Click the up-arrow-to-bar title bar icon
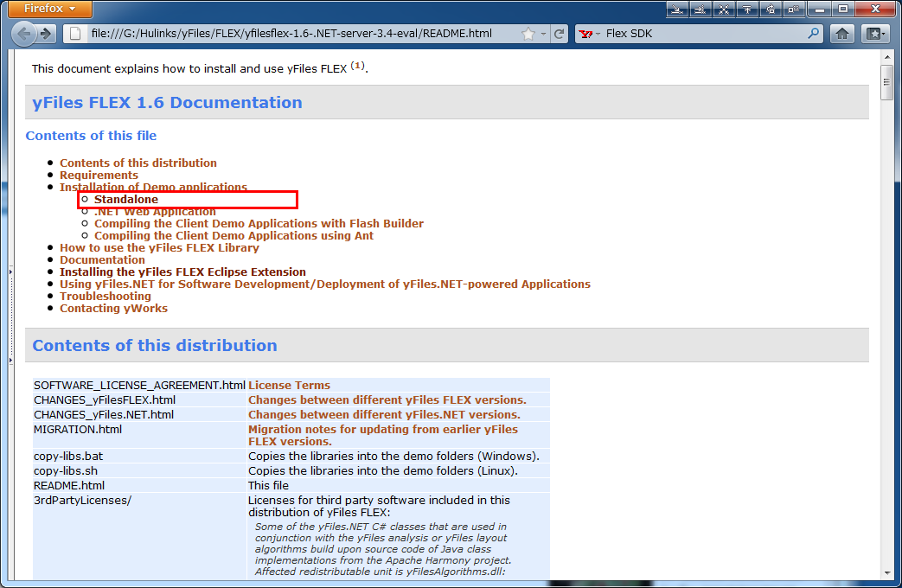The image size is (902, 588). (747, 10)
